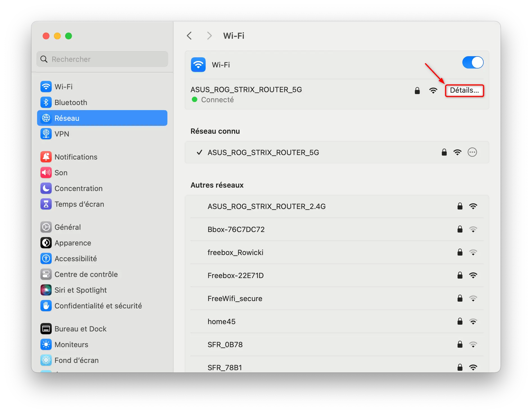
Task: Click the signal icon for SFR_78B1
Action: coord(473,367)
